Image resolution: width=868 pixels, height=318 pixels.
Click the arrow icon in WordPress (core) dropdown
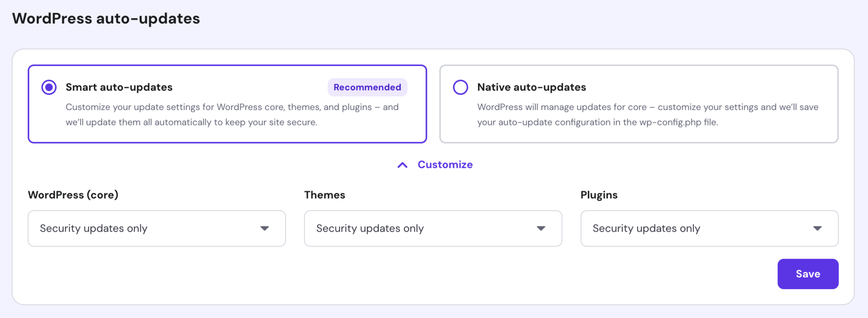(265, 229)
